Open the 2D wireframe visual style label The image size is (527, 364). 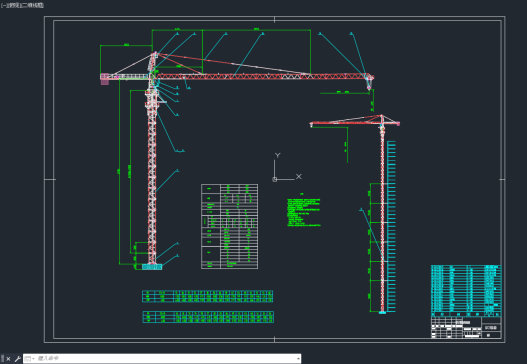pyautogui.click(x=31, y=5)
